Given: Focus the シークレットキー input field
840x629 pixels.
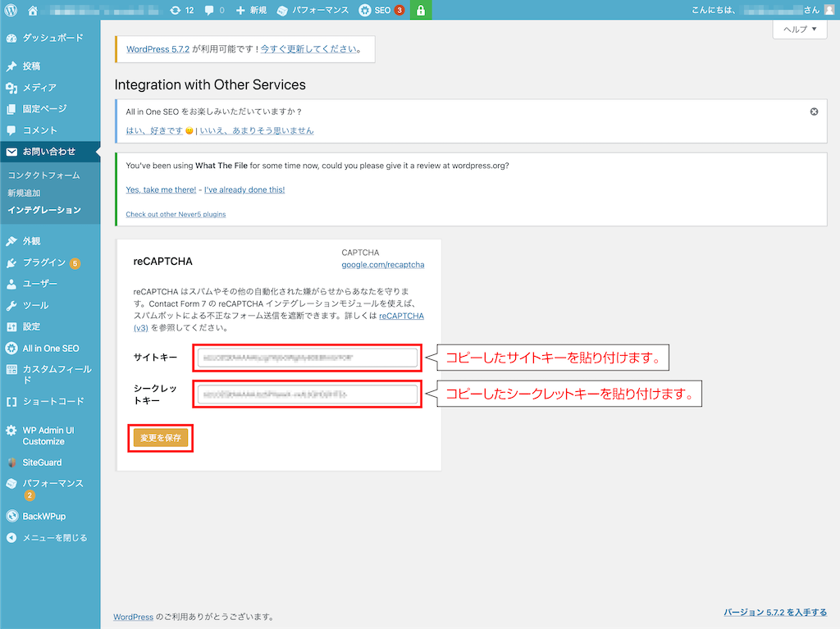Looking at the screenshot, I should [x=308, y=394].
